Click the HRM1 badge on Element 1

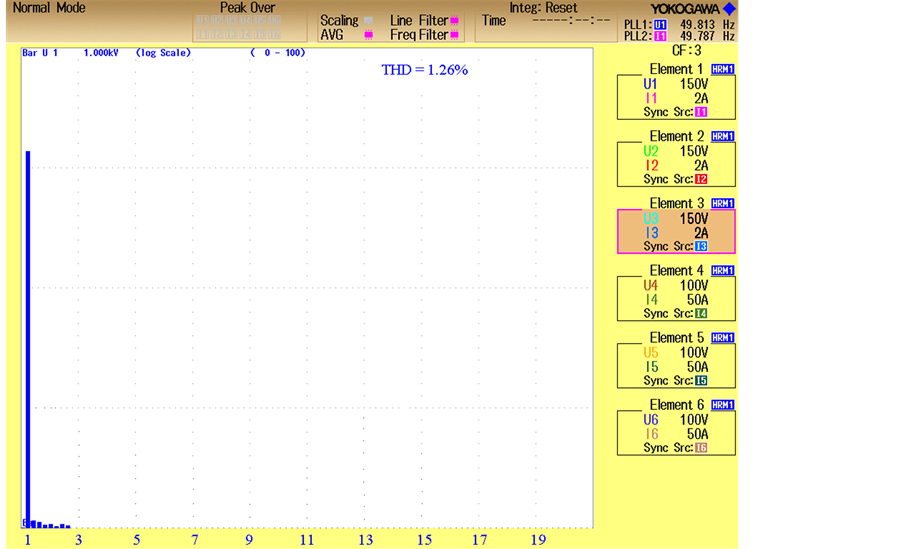pyautogui.click(x=723, y=70)
